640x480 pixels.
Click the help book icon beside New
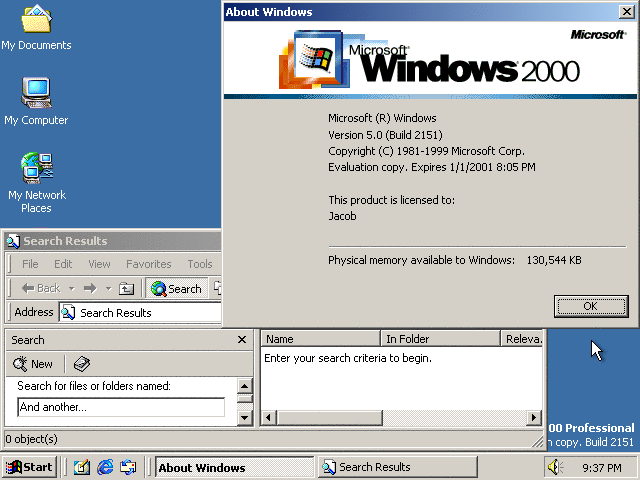pyautogui.click(x=82, y=364)
